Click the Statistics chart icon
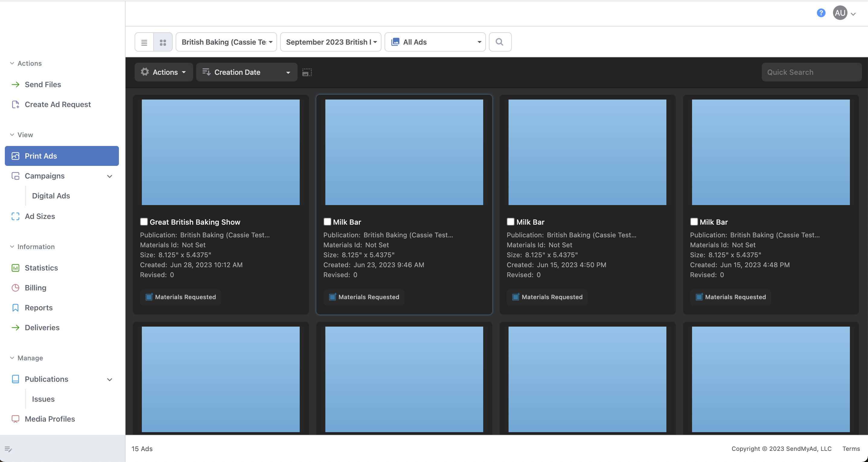868x462 pixels. coord(15,268)
